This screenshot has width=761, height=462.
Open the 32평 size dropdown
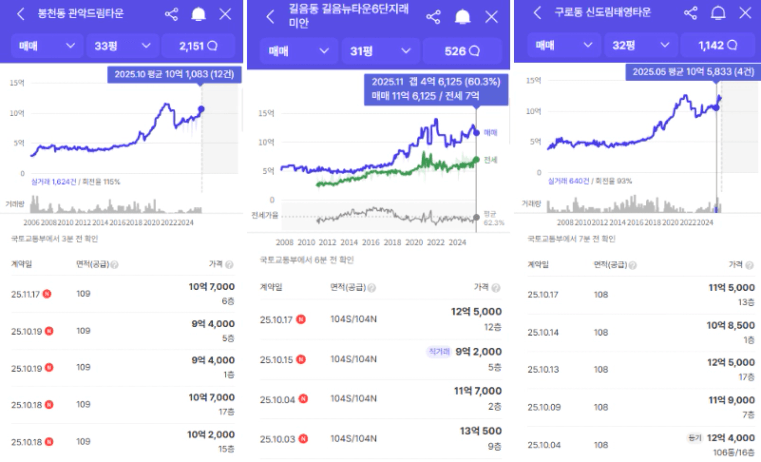(x=641, y=45)
